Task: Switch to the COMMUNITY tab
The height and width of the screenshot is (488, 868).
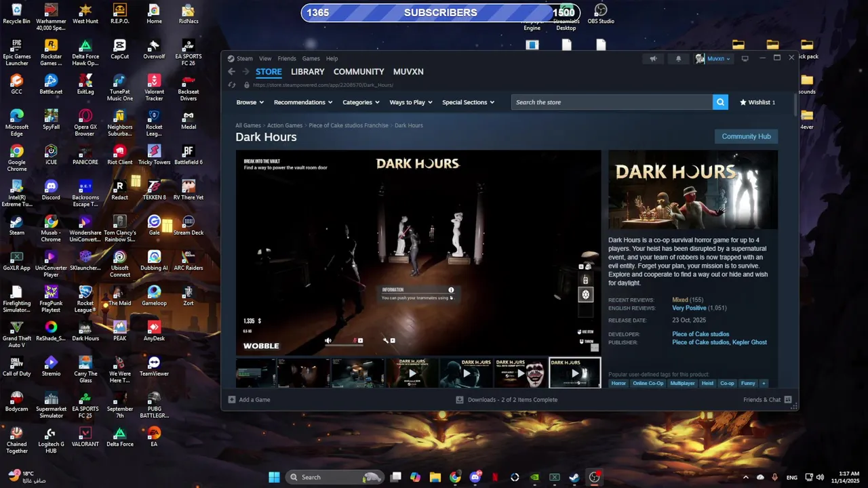Action: [359, 71]
